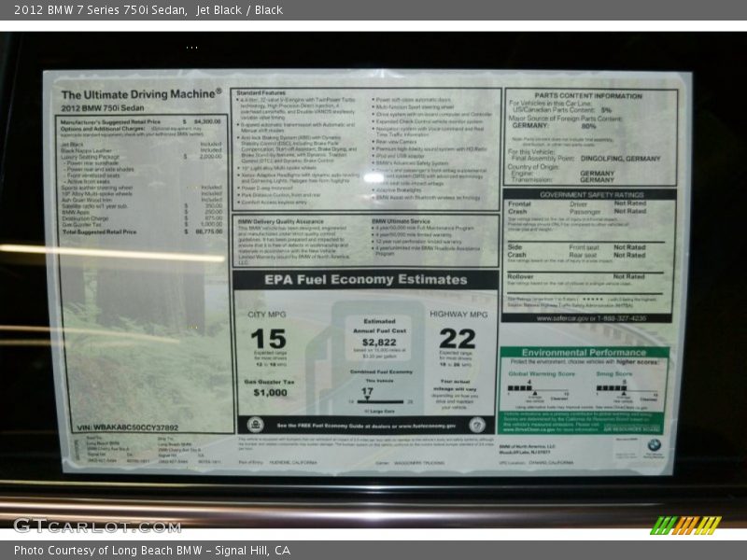This screenshot has width=747, height=560.
Task: Click the 'HIGHWAY MPG' label
Action: click(458, 315)
